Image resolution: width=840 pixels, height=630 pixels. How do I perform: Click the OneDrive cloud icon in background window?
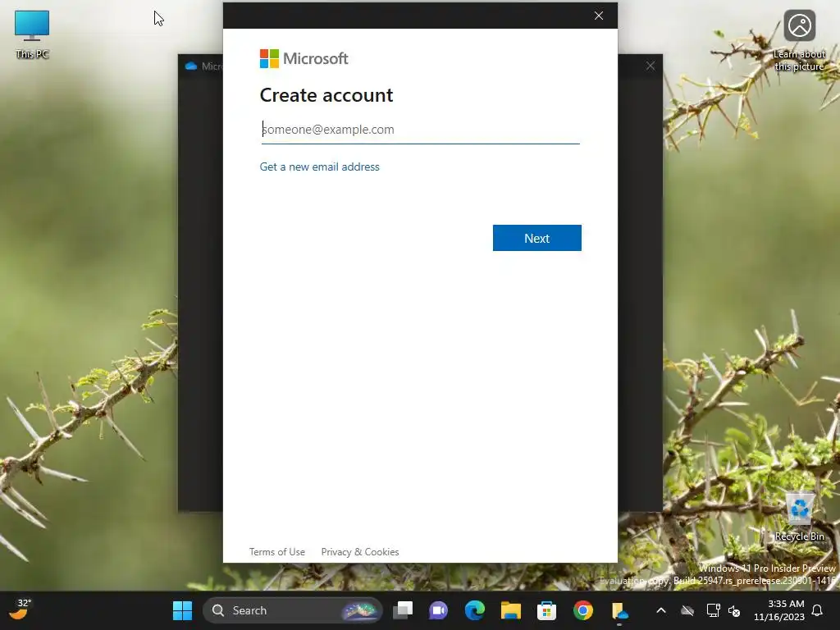coord(190,66)
